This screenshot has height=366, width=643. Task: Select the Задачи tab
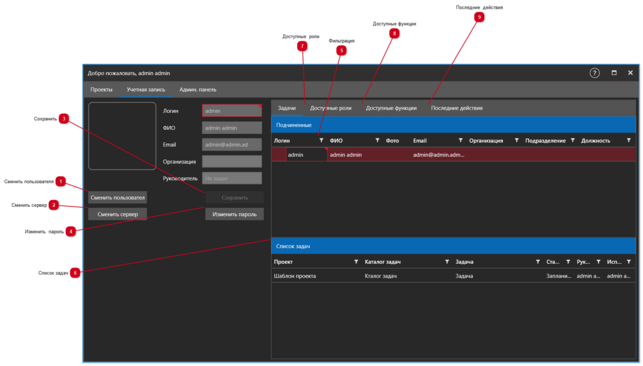[287, 108]
